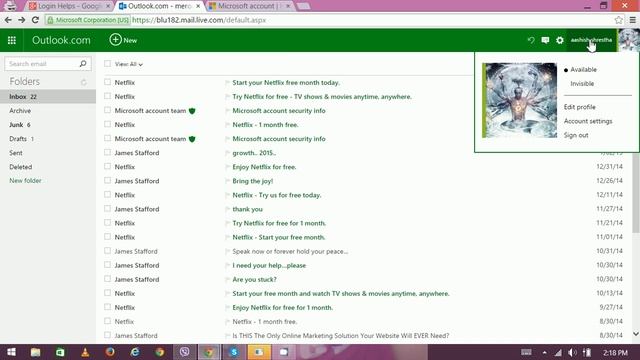This screenshot has width=640, height=360.
Task: Open Windows Start button
Action: click(11, 352)
